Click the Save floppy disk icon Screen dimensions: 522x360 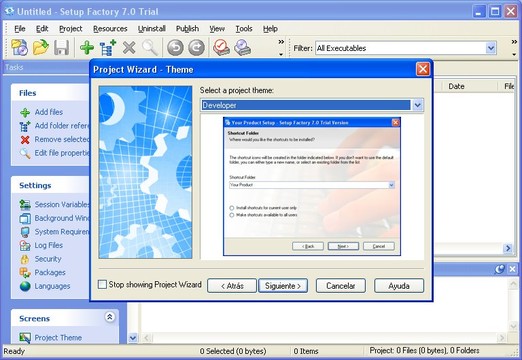(62, 48)
